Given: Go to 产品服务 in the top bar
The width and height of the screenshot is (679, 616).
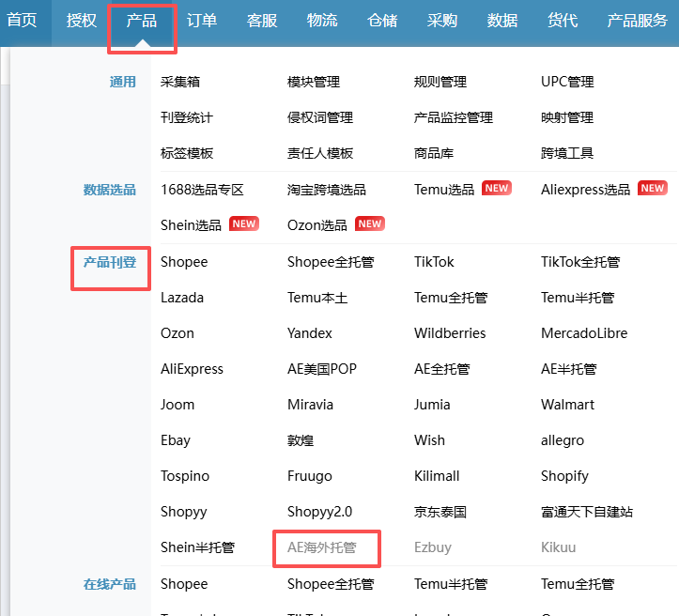Looking at the screenshot, I should pyautogui.click(x=637, y=21).
